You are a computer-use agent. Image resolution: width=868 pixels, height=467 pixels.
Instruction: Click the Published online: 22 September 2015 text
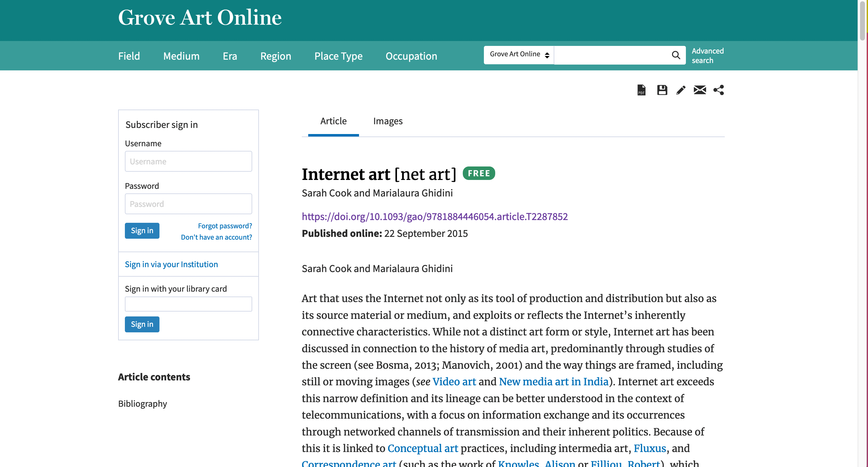coord(384,233)
